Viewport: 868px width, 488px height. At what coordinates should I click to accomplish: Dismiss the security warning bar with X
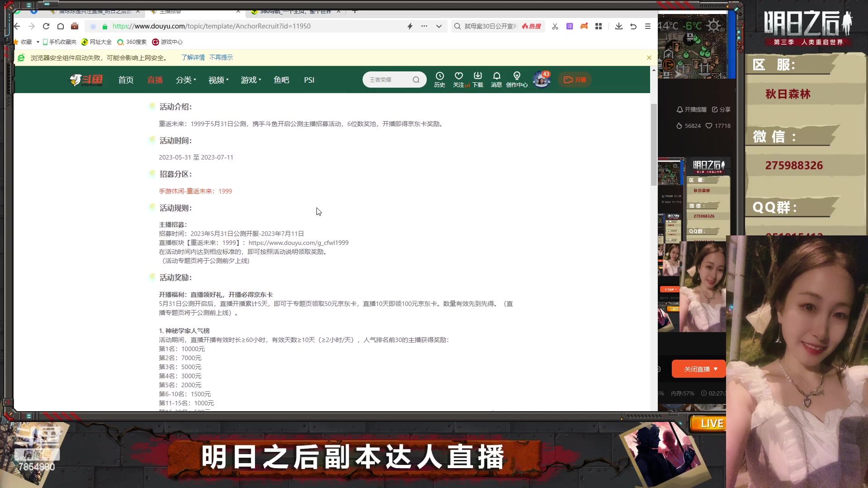pyautogui.click(x=649, y=57)
